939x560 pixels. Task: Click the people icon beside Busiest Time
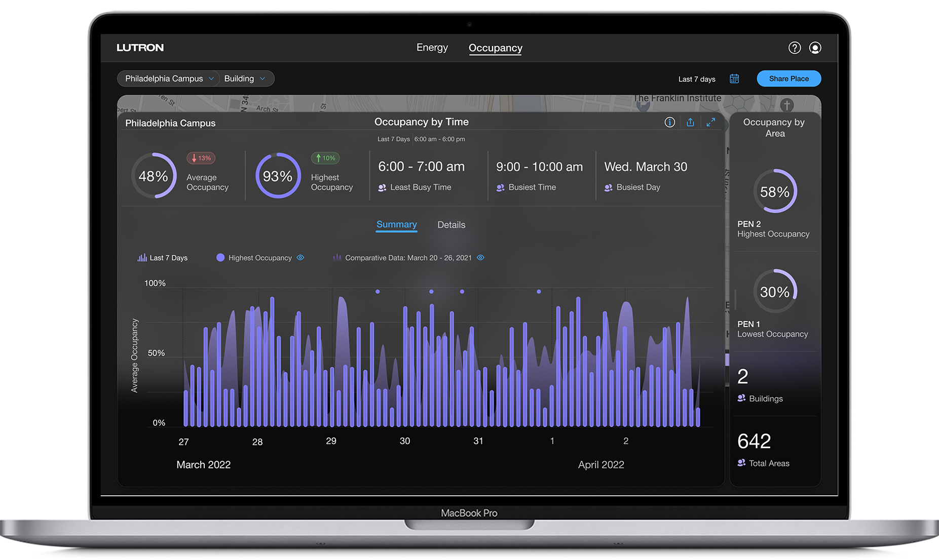pos(500,188)
